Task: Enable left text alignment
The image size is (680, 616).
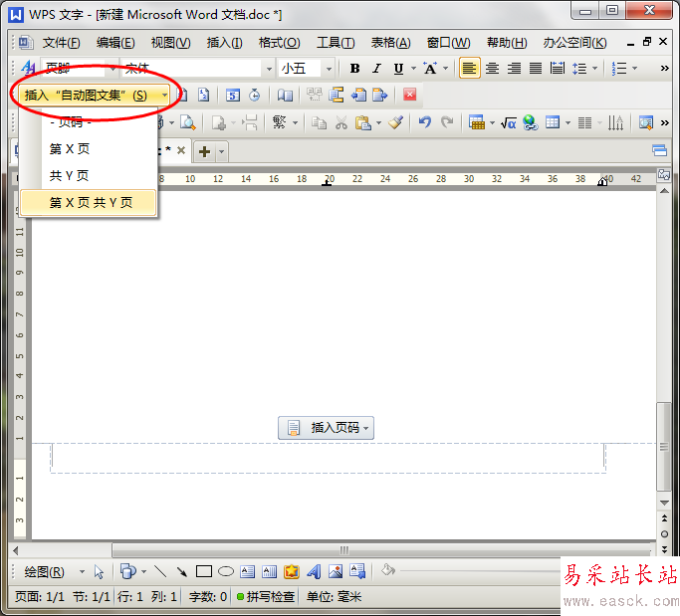Action: click(x=470, y=68)
